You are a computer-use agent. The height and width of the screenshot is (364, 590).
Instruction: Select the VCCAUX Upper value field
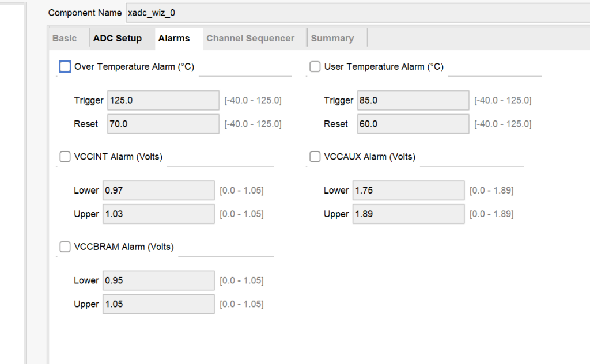(x=409, y=214)
